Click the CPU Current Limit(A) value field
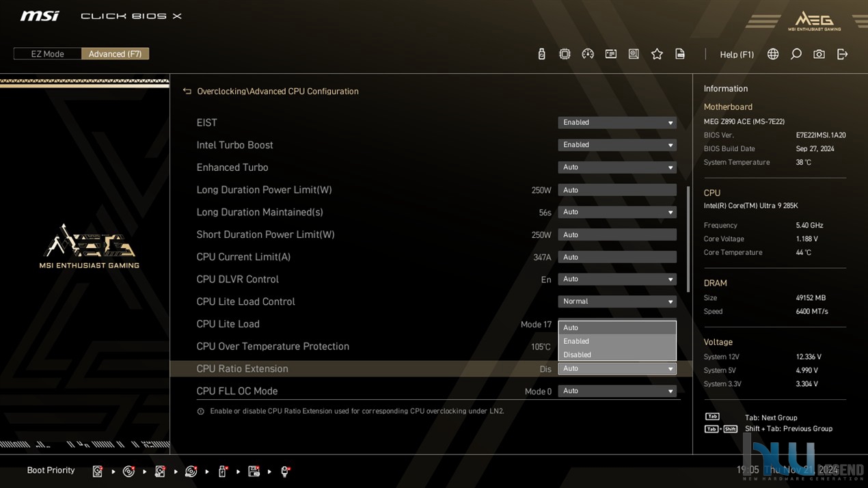The width and height of the screenshot is (868, 488). click(x=617, y=257)
